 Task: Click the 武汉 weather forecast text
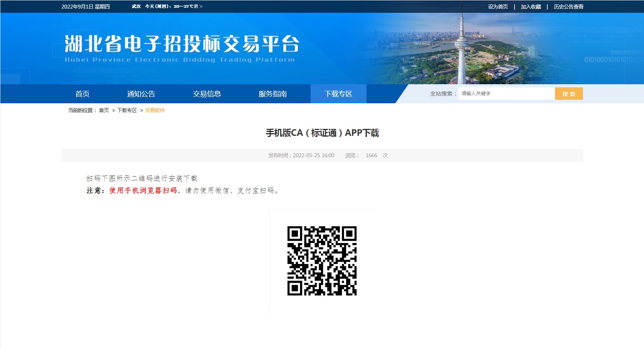[x=167, y=7]
